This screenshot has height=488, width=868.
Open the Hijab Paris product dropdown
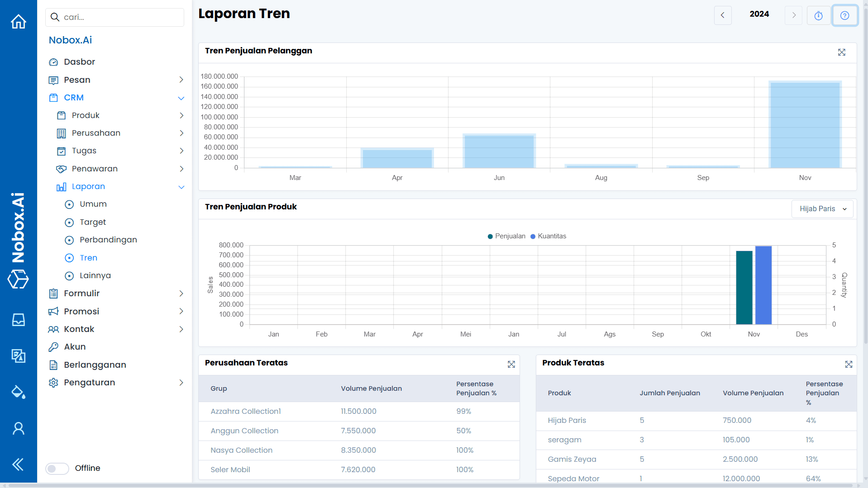[822, 208]
